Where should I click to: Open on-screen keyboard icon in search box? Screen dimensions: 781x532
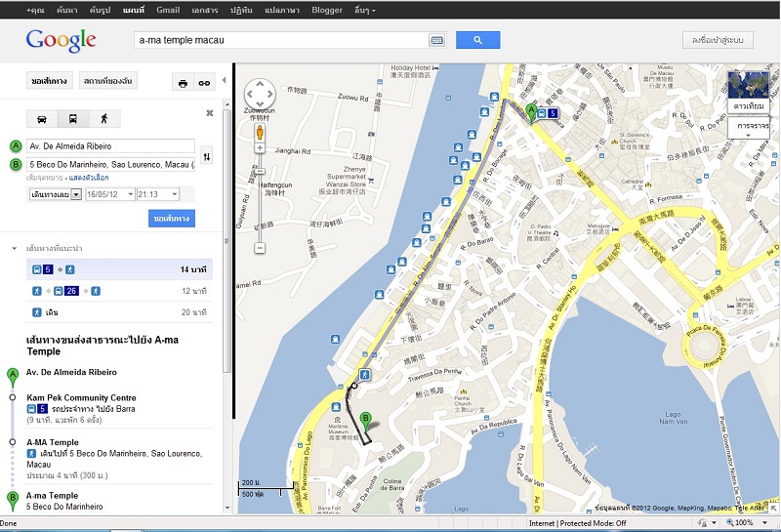[x=436, y=40]
